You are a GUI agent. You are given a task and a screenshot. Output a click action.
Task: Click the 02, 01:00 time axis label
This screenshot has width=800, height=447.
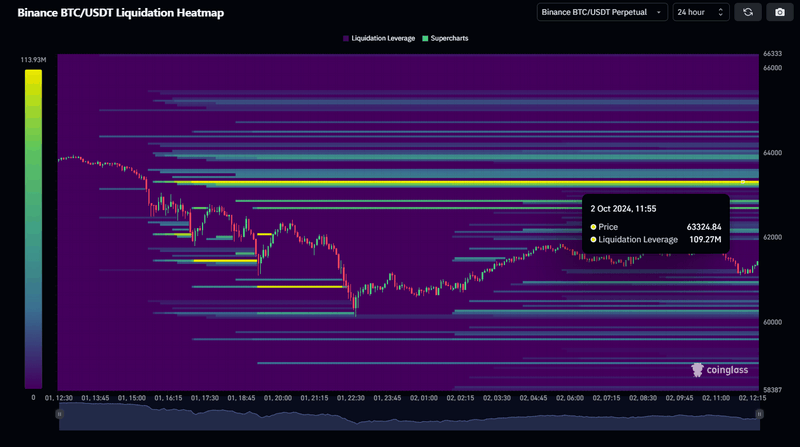(423, 398)
